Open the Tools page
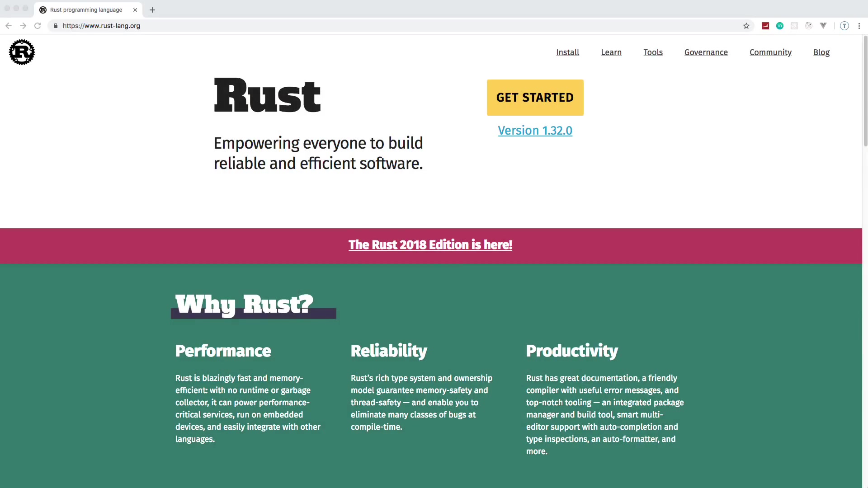Screen dimensions: 868x488 pos(653,52)
